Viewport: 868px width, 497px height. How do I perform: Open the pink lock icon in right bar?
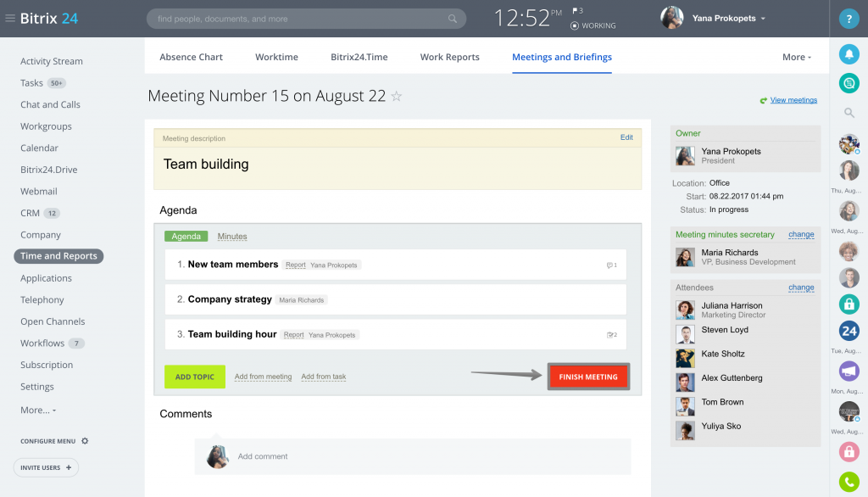849,451
